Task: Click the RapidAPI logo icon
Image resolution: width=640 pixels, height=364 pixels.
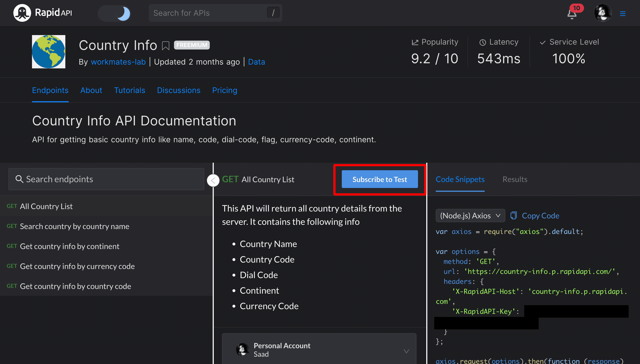Action: [x=22, y=13]
